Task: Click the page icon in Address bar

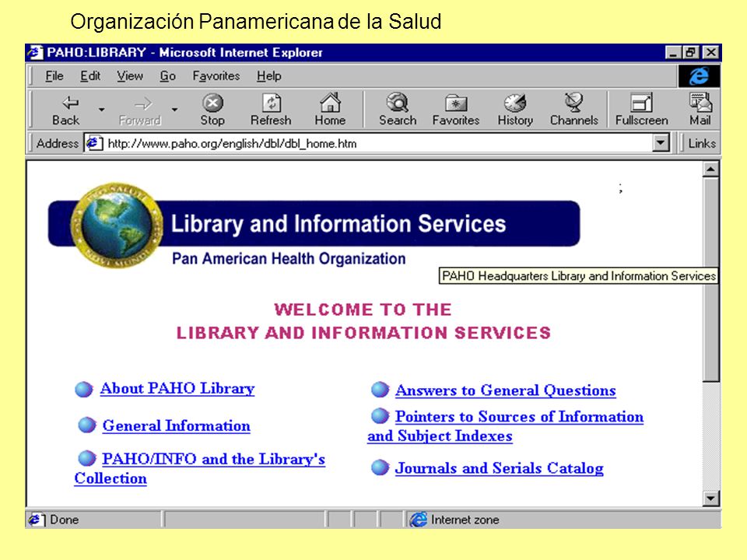Action: click(x=94, y=143)
